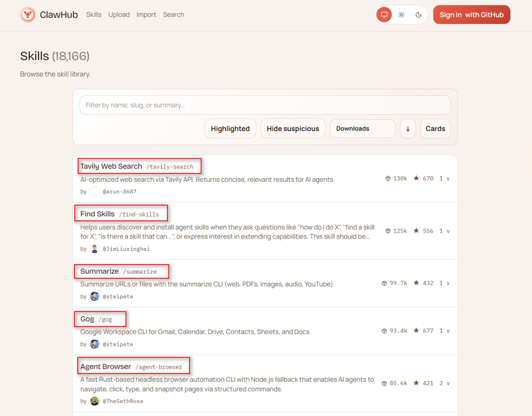Open the Downloads sort dropdown
This screenshot has height=416, width=532.
tap(363, 129)
